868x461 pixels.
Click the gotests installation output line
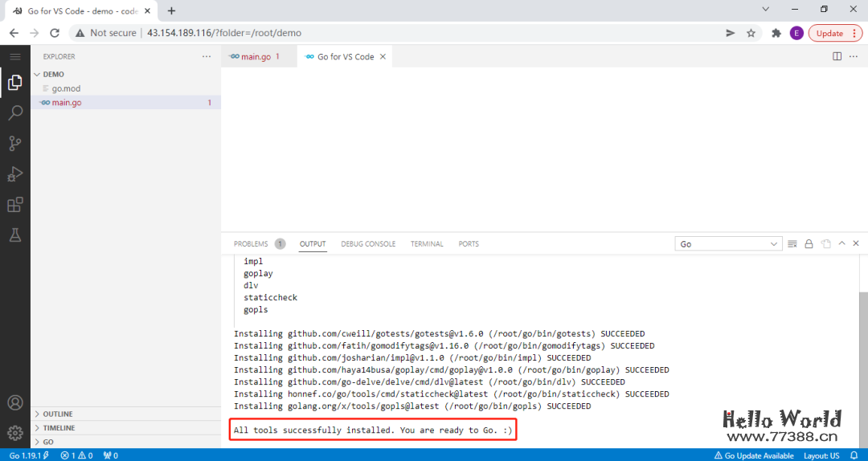439,334
